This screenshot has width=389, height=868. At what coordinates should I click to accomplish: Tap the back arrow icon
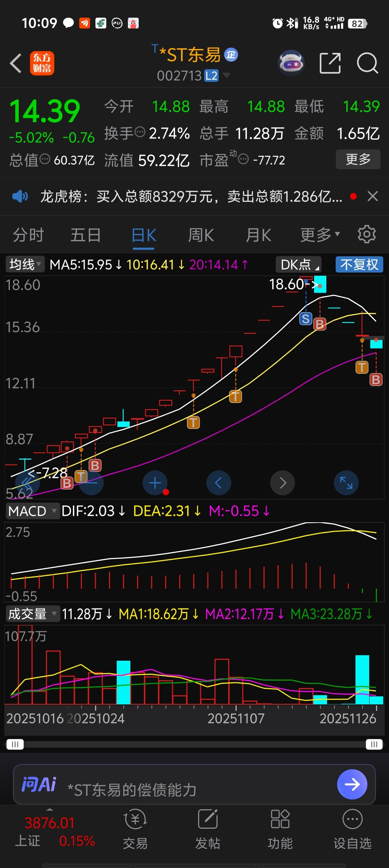coord(16,63)
